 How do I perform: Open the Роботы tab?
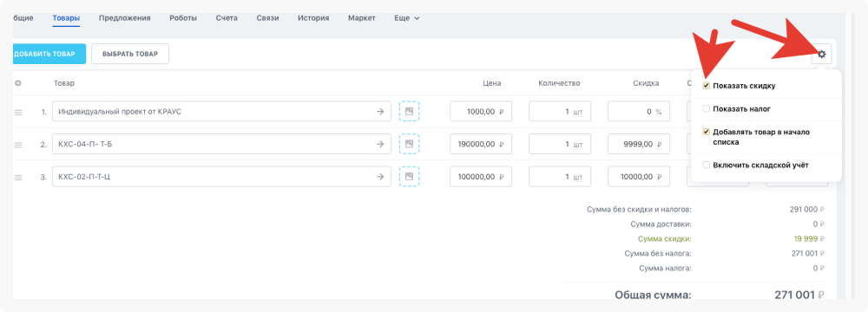coord(183,18)
